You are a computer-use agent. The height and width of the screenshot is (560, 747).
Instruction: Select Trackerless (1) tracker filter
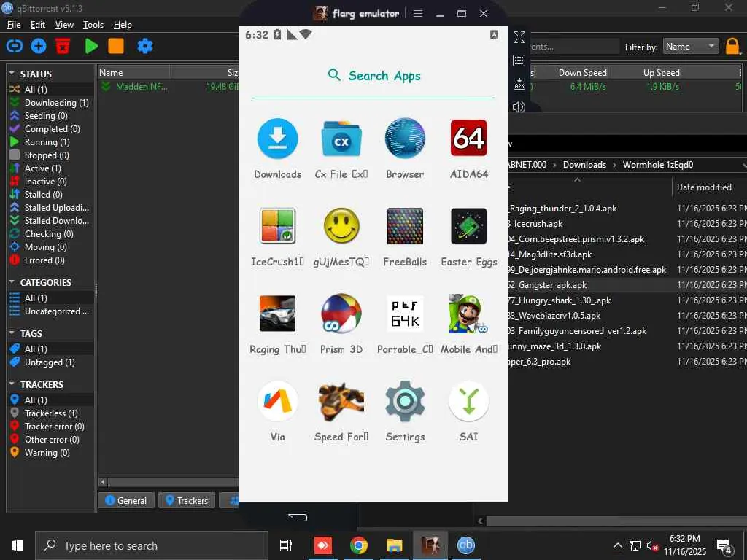(50, 413)
